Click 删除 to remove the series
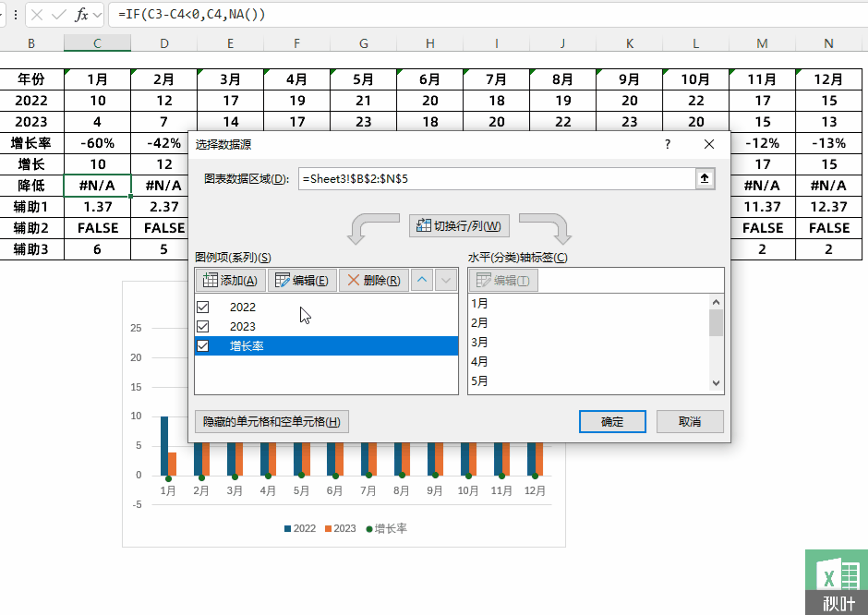Screen dimensions: 868x615 click(374, 280)
